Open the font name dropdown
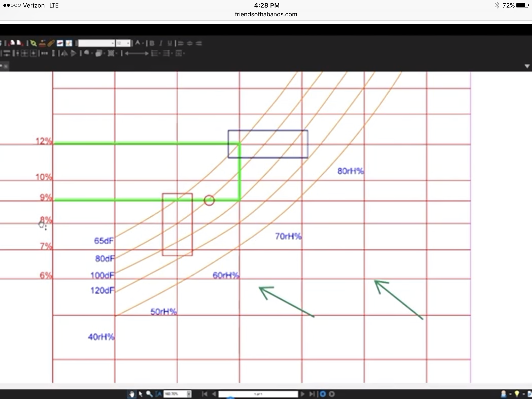 96,43
